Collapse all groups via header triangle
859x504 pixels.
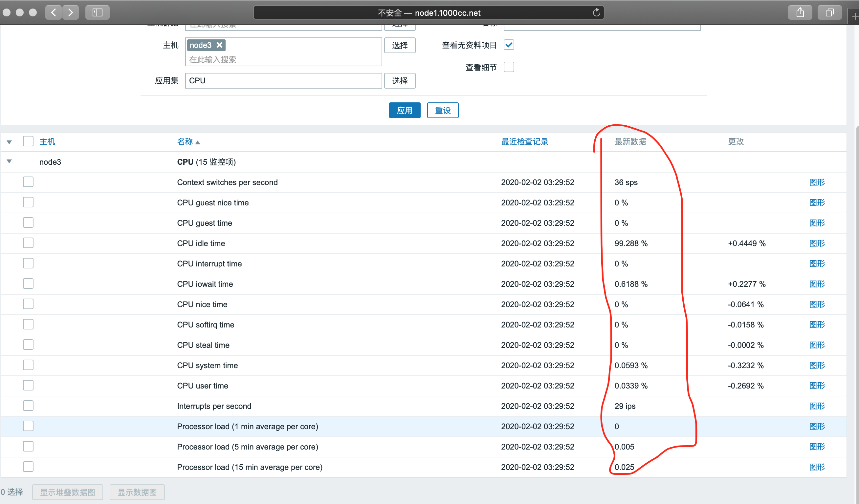coord(10,142)
